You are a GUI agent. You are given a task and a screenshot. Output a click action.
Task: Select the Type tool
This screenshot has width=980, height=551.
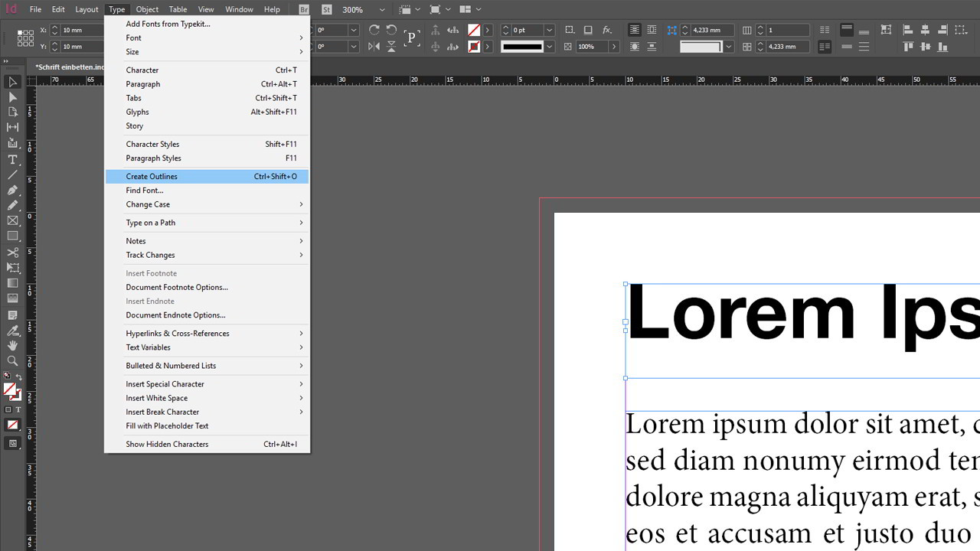(x=12, y=159)
